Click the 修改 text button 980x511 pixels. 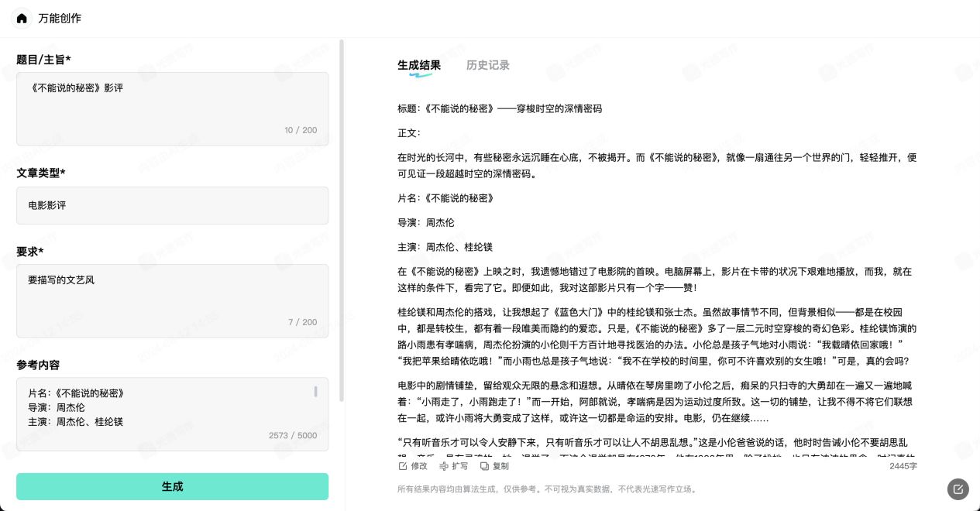(419, 466)
